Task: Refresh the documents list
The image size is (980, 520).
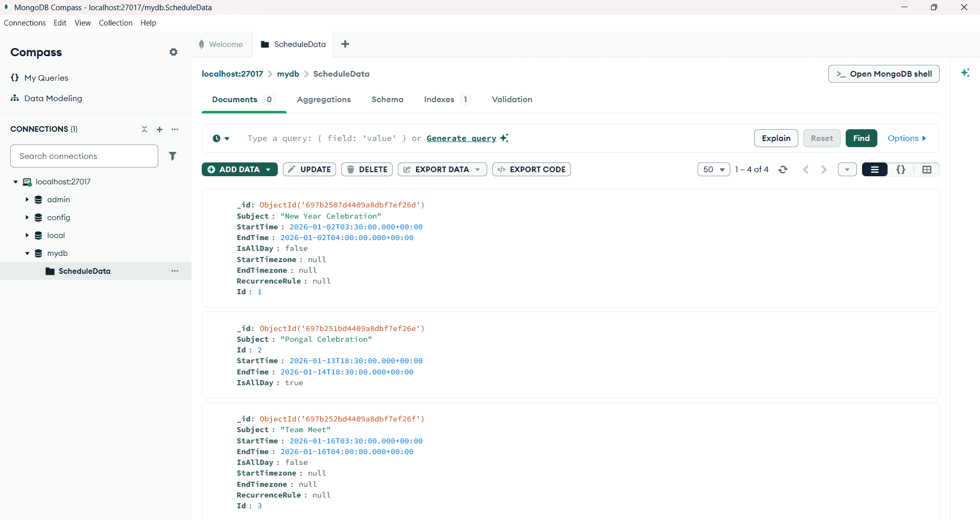Action: click(783, 170)
